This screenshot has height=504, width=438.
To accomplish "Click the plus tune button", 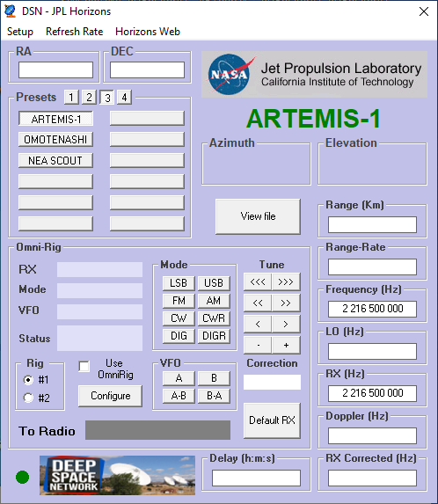I will (x=286, y=345).
